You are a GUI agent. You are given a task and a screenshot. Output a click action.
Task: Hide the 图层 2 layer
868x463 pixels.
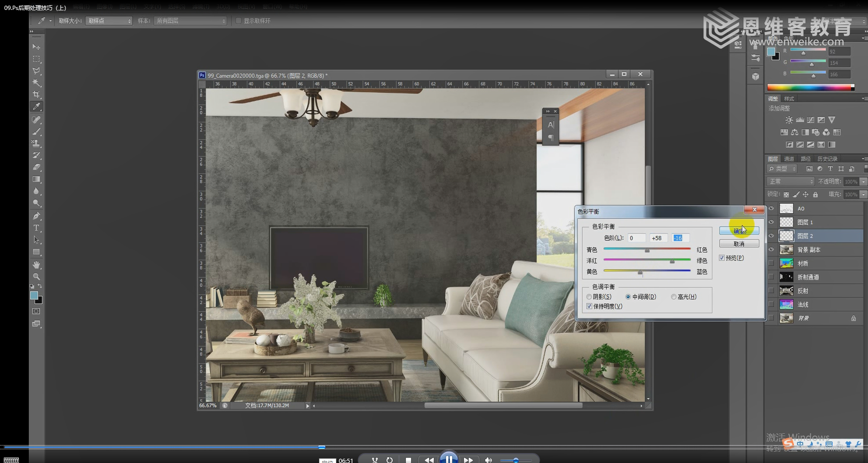click(772, 236)
